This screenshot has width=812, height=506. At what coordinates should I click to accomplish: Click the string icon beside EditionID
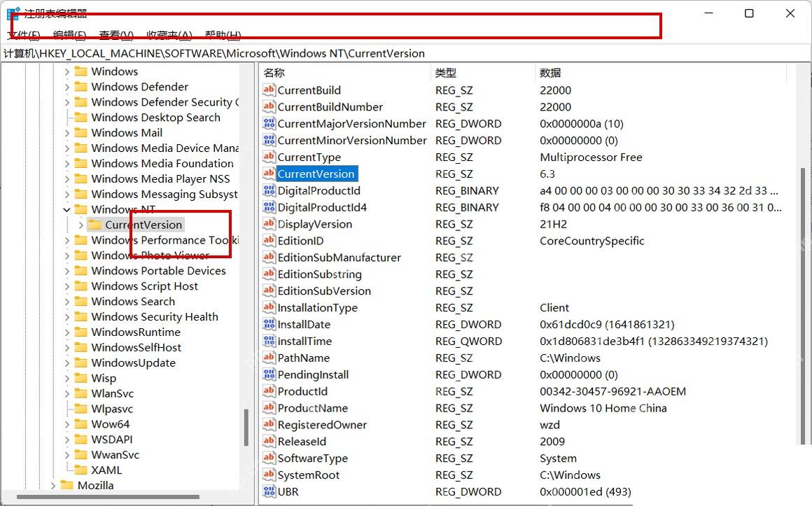click(269, 240)
